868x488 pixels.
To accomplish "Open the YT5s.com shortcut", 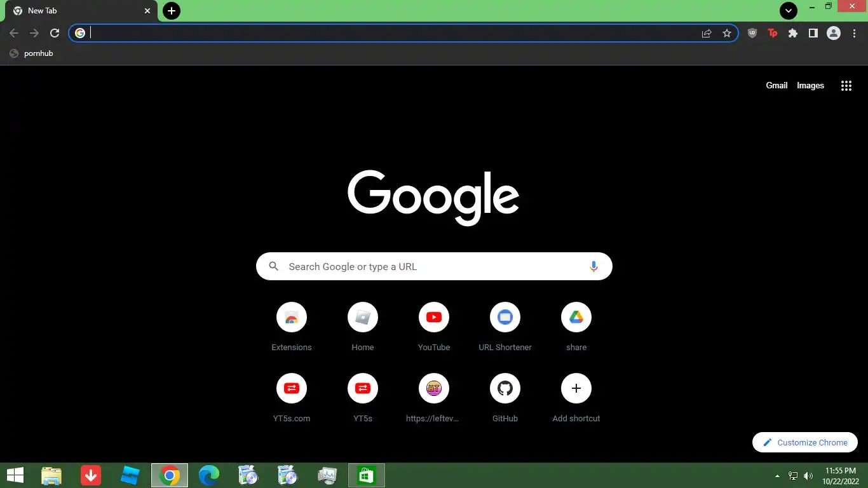I will (x=292, y=398).
